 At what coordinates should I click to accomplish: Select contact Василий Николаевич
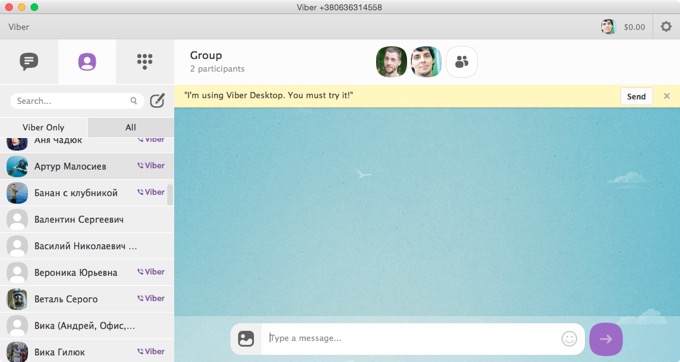[x=87, y=246]
